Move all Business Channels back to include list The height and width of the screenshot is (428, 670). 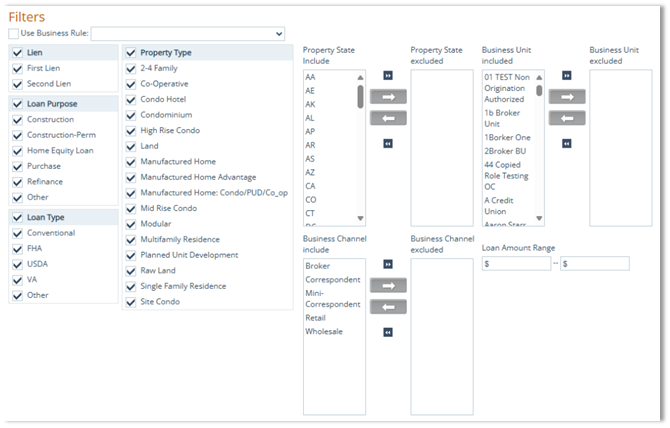pyautogui.click(x=388, y=331)
